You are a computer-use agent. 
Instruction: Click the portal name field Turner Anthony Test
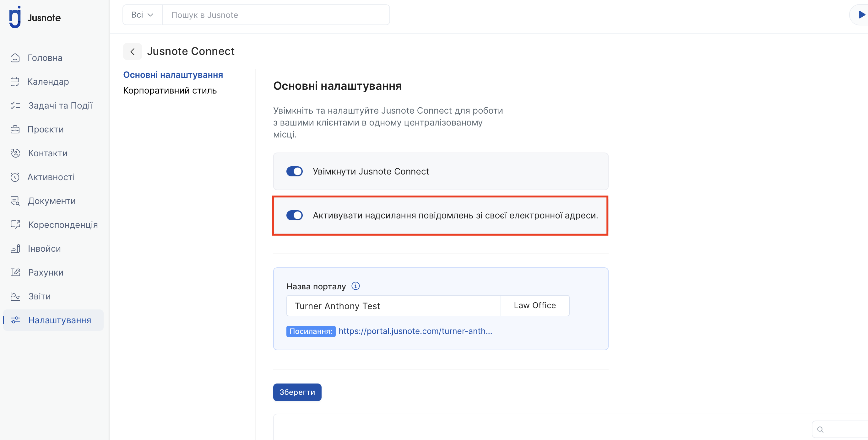pos(393,306)
